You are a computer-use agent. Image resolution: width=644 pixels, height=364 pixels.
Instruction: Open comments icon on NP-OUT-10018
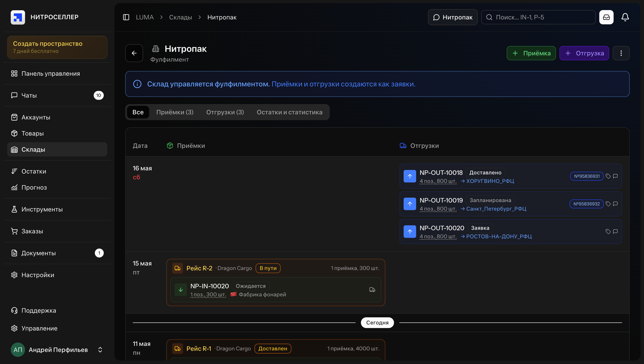[x=615, y=176]
